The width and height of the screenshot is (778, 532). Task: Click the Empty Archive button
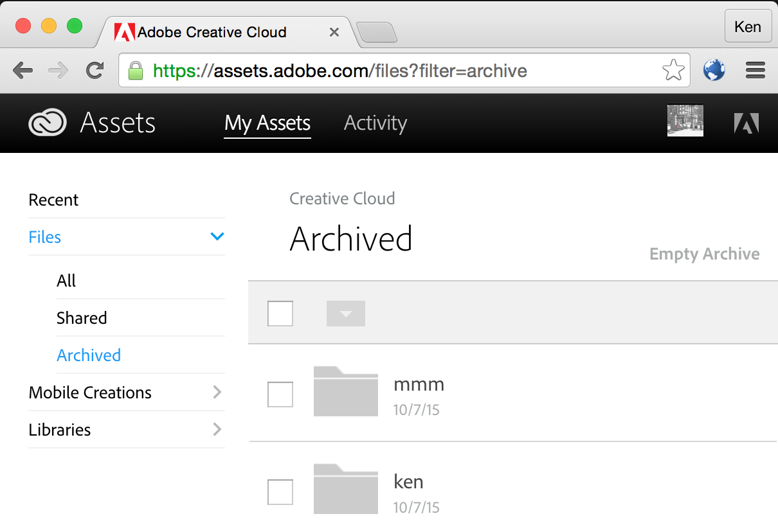(705, 254)
